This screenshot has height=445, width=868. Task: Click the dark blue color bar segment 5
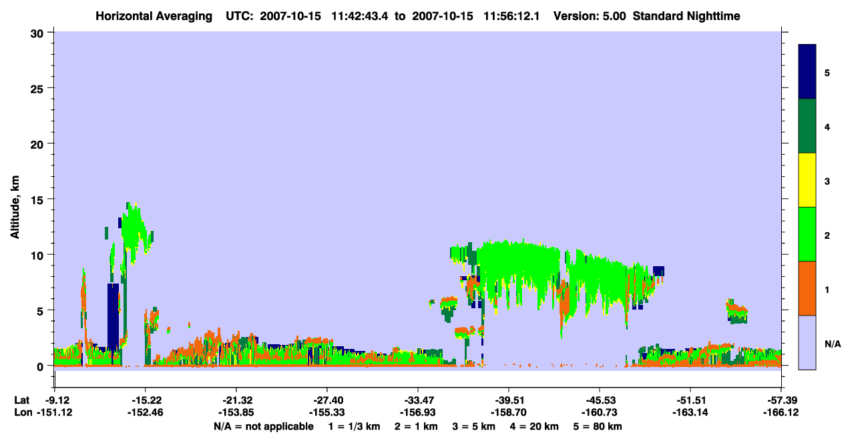coord(807,72)
